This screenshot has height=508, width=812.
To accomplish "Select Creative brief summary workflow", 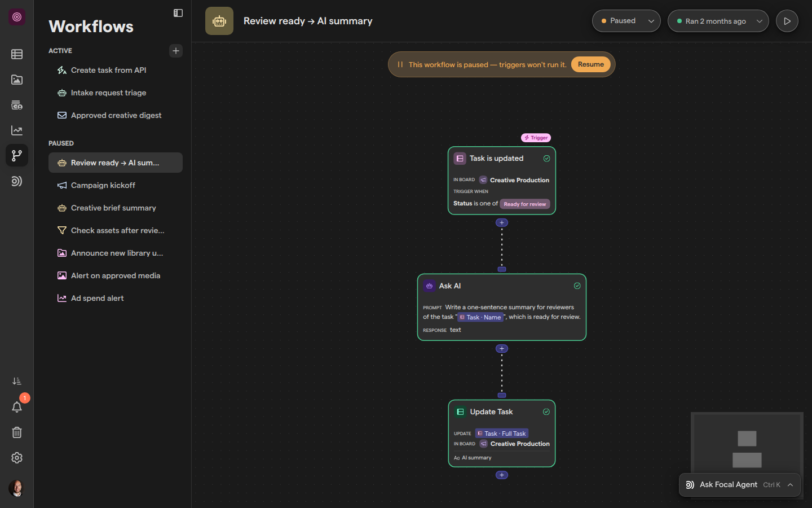I will coord(116,208).
